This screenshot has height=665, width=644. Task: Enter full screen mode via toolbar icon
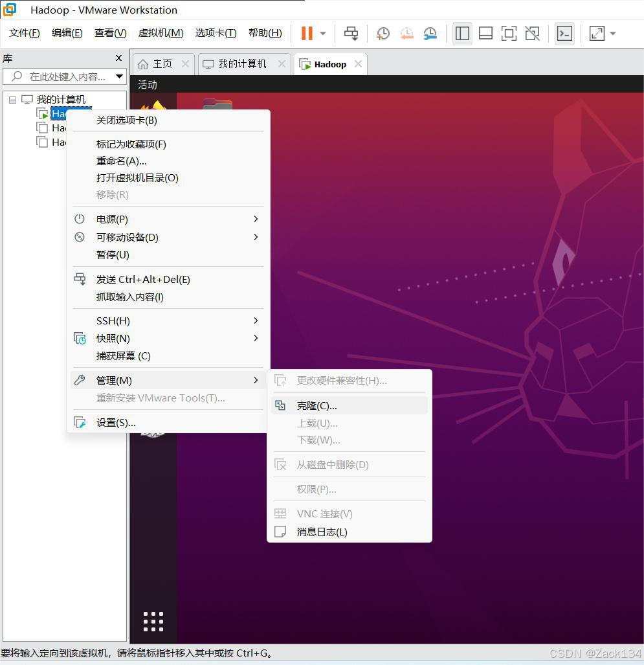509,33
